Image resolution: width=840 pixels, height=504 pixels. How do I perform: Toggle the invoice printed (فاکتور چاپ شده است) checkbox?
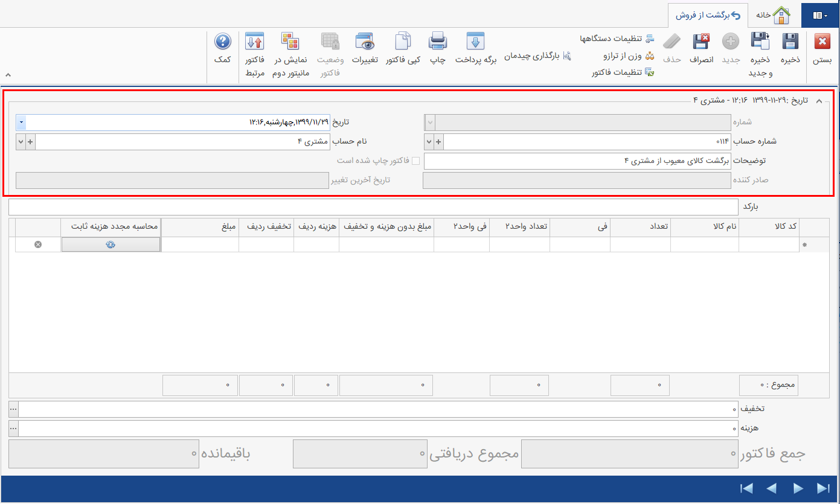click(415, 161)
